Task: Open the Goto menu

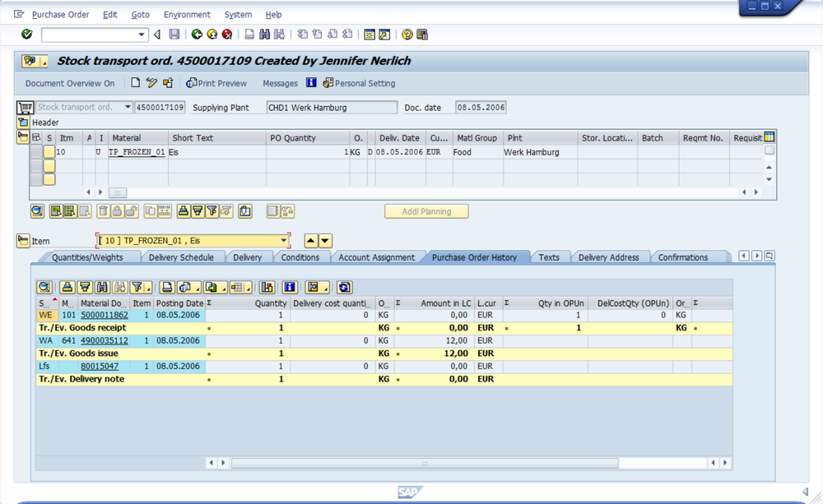Action: (140, 15)
